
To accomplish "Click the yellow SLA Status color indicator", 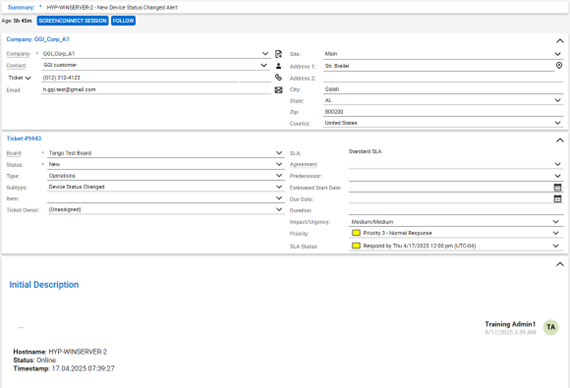I will 356,246.
